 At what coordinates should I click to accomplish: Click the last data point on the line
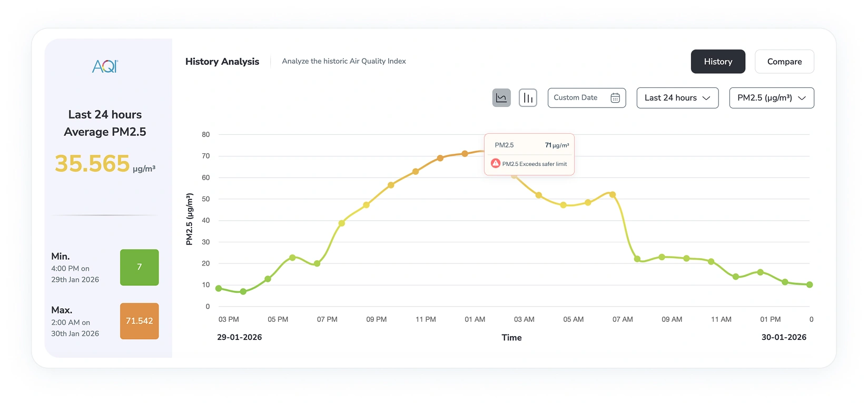(x=810, y=284)
